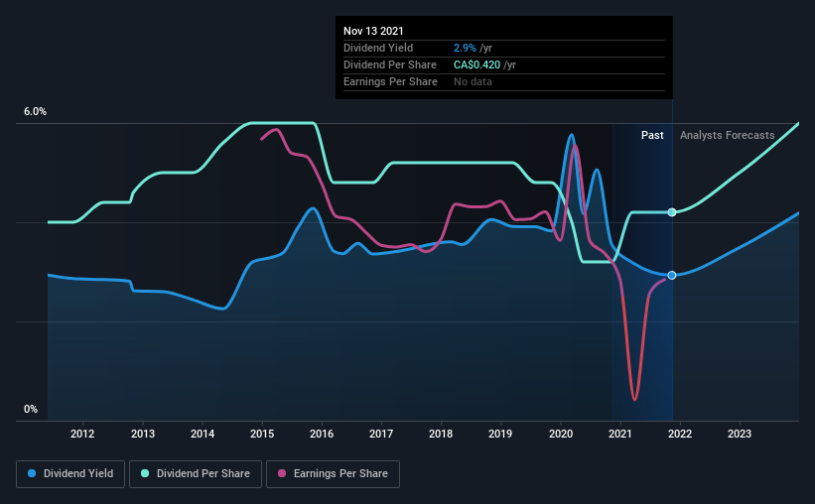Toggle the Dividend Yield legend button
815x504 pixels.
pyautogui.click(x=70, y=474)
